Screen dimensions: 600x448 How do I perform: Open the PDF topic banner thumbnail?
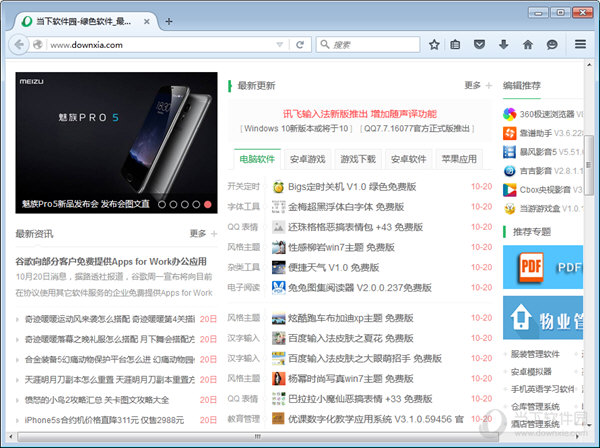pos(543,267)
